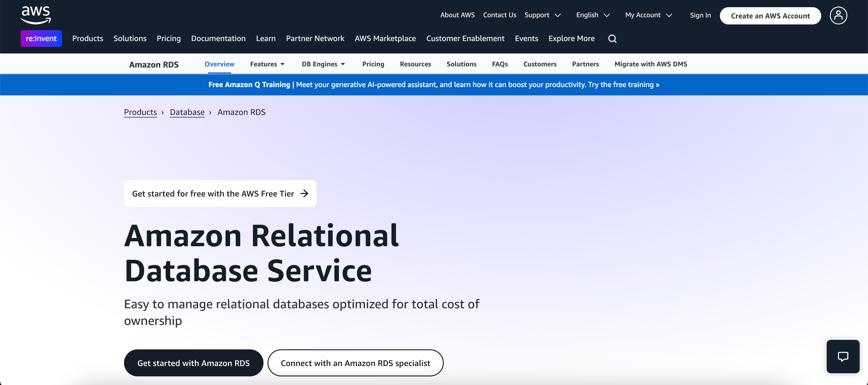
Task: Click the AWS logo
Action: [x=36, y=15]
